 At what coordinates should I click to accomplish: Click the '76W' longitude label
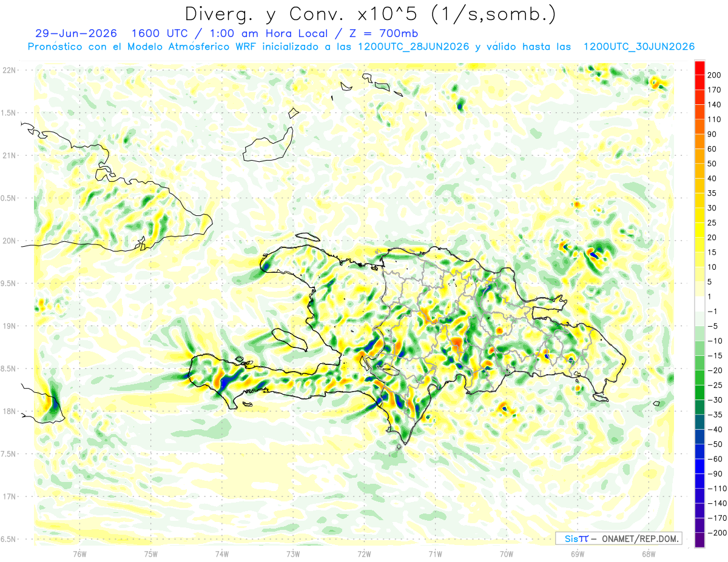pos(79,554)
